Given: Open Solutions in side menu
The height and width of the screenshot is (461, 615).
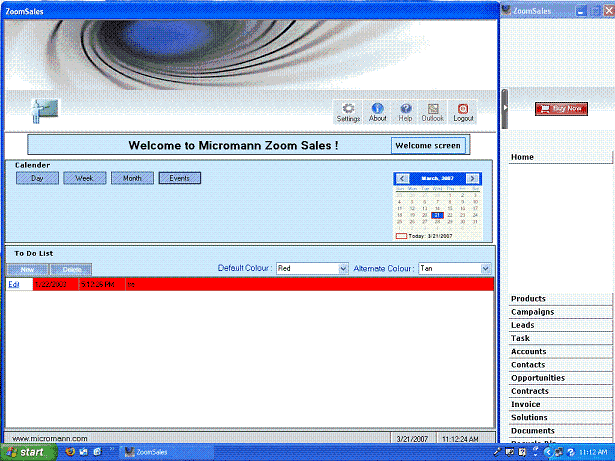Looking at the screenshot, I should (560, 417).
